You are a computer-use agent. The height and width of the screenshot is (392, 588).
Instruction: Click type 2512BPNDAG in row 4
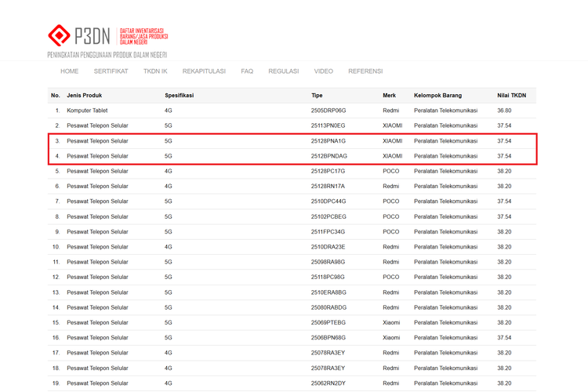[x=328, y=156]
